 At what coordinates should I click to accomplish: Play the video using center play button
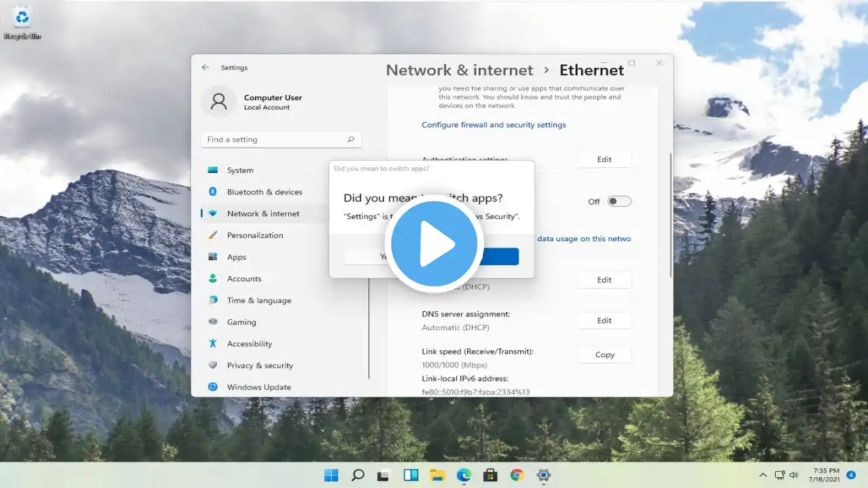434,244
